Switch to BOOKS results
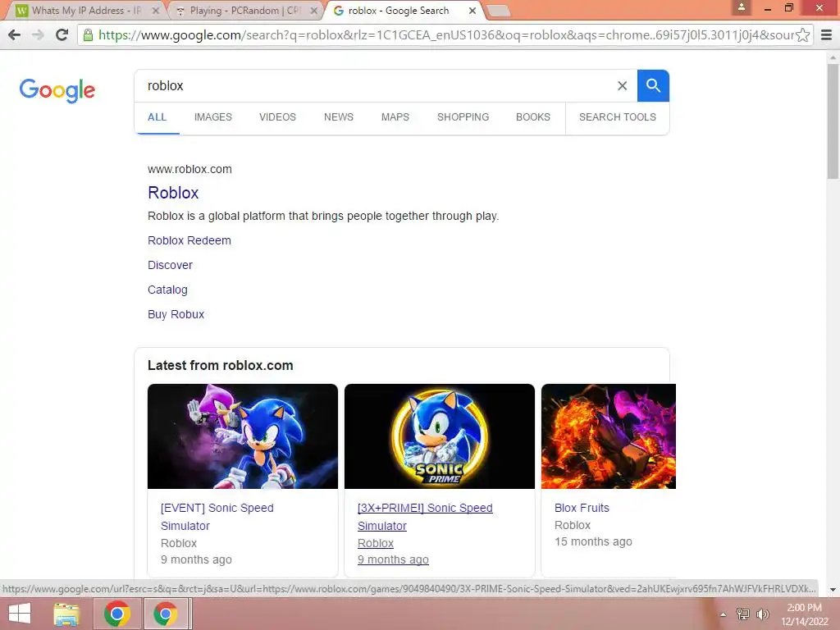 coord(533,117)
